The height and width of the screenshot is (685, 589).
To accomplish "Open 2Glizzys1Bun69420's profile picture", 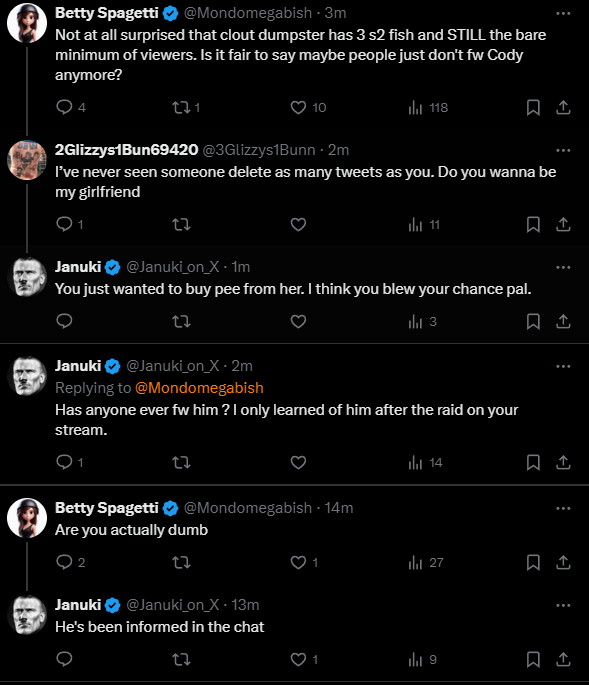I will [27, 160].
